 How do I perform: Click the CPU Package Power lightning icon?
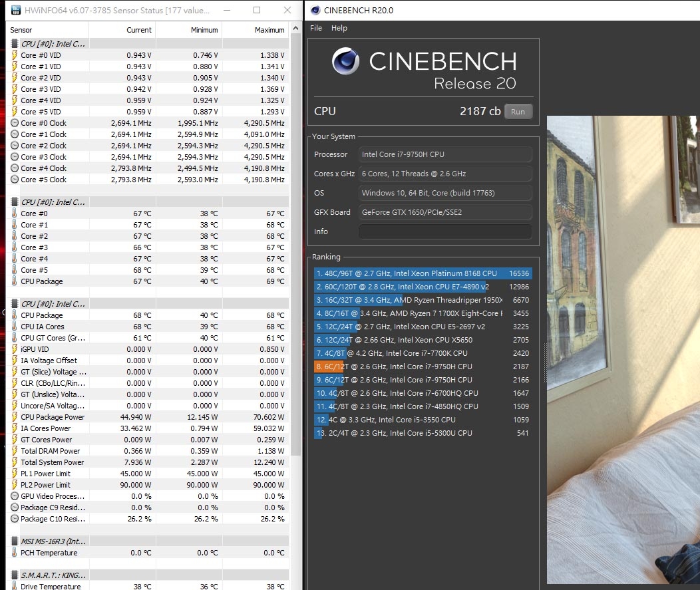pos(14,417)
